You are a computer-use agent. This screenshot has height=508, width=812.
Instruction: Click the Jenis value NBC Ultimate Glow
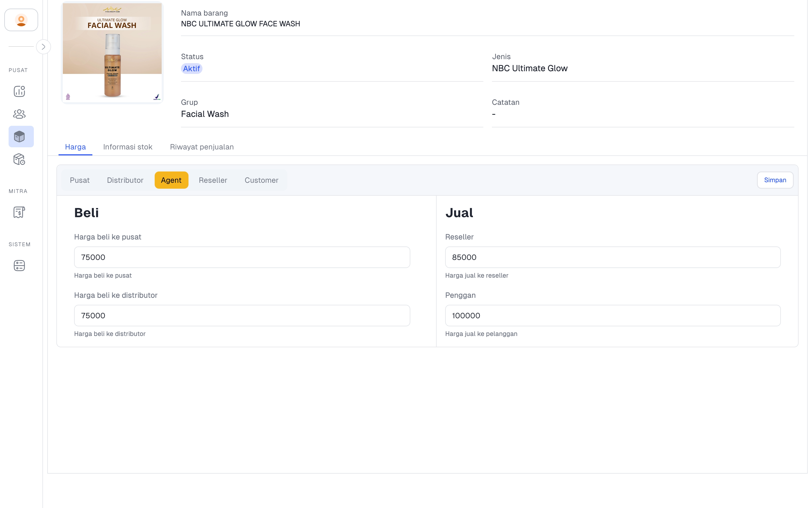pyautogui.click(x=530, y=68)
